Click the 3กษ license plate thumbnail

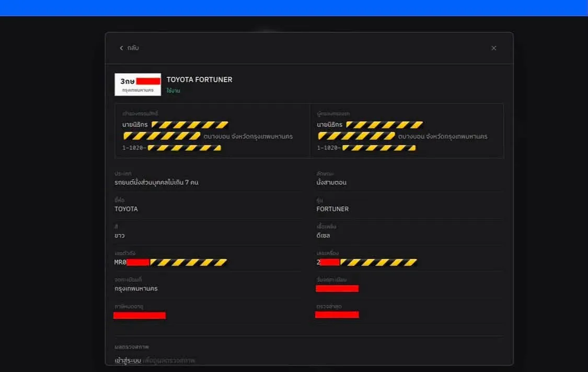coord(137,84)
